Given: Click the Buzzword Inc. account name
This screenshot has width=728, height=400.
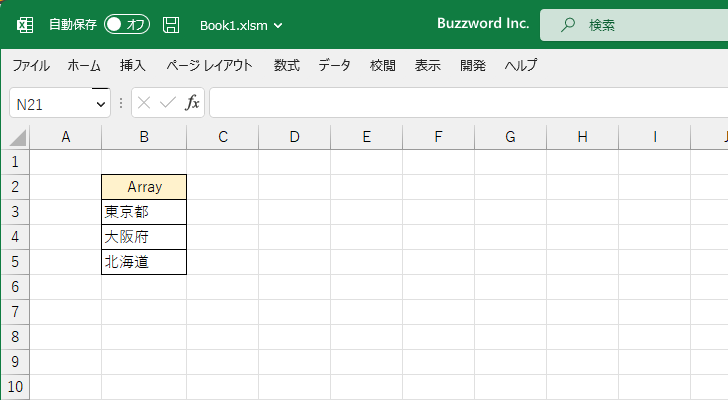Looking at the screenshot, I should click(x=483, y=24).
